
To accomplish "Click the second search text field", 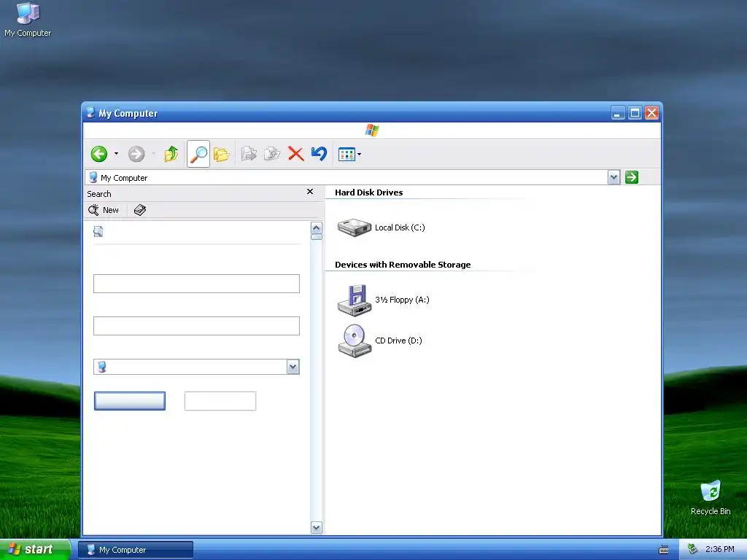I will pyautogui.click(x=196, y=326).
